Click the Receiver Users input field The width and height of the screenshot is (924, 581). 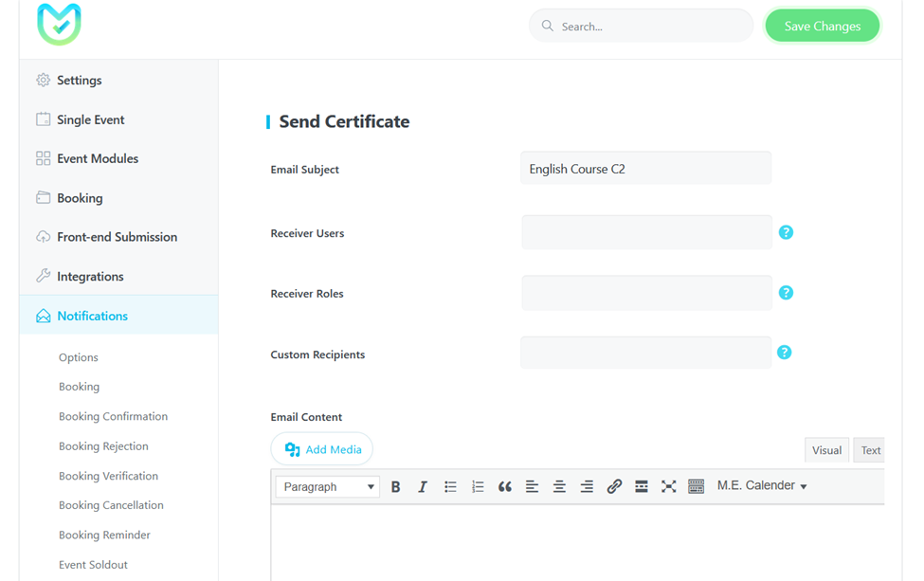(x=646, y=232)
